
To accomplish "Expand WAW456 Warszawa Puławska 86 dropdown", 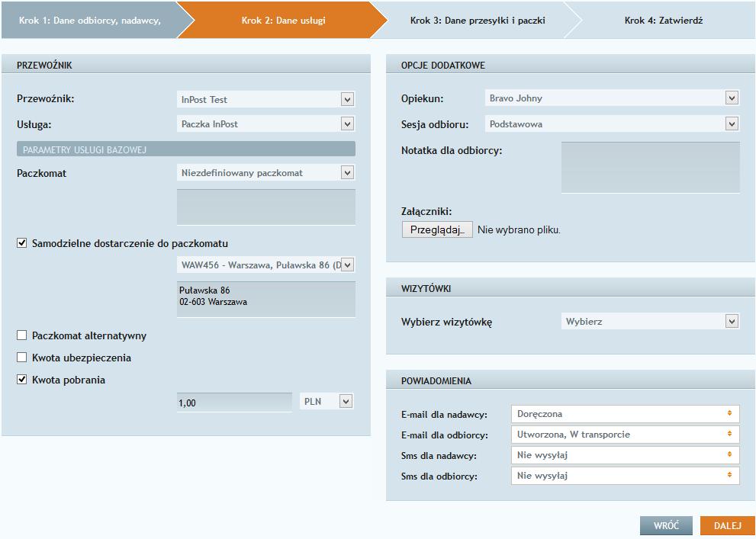I will pos(265,265).
